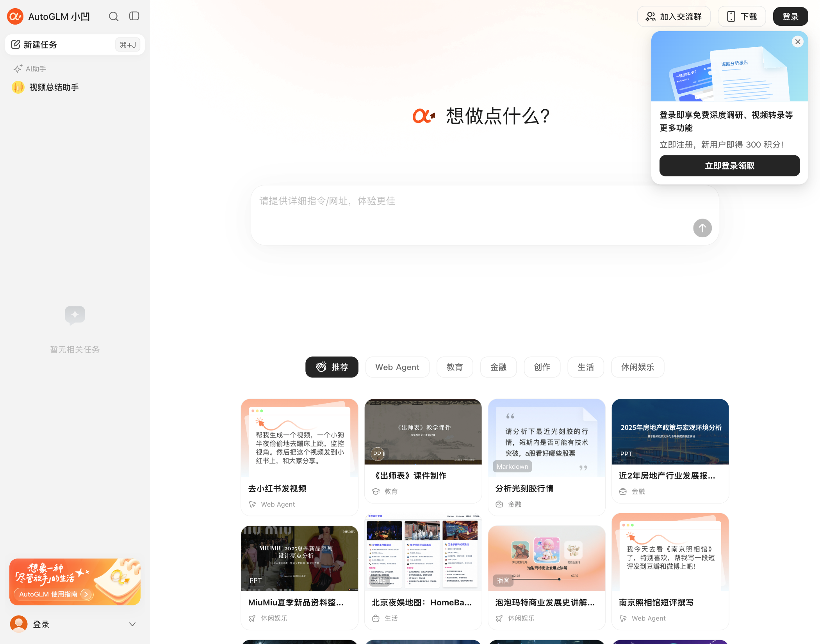Click Web Agent icon under 去小红书发视频

pos(252,504)
